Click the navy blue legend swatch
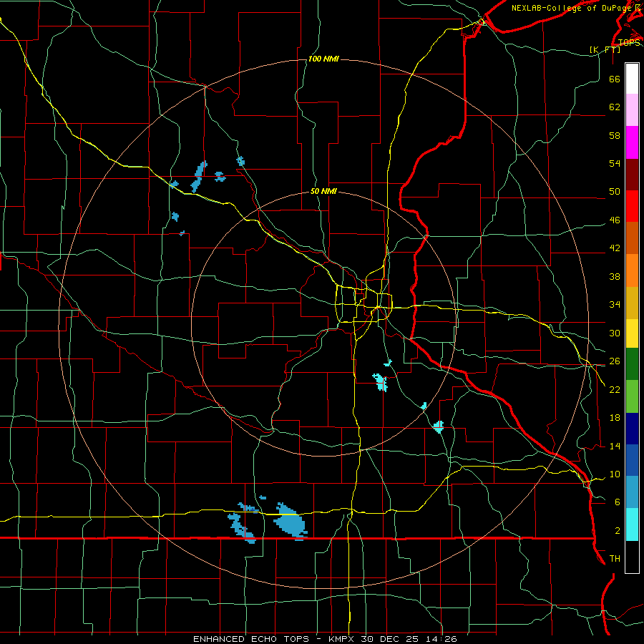 click(x=632, y=429)
